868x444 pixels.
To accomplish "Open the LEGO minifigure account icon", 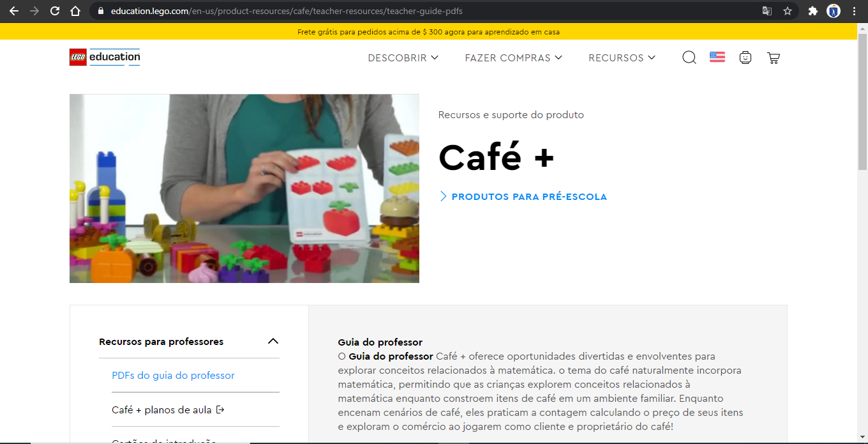I will [x=745, y=57].
